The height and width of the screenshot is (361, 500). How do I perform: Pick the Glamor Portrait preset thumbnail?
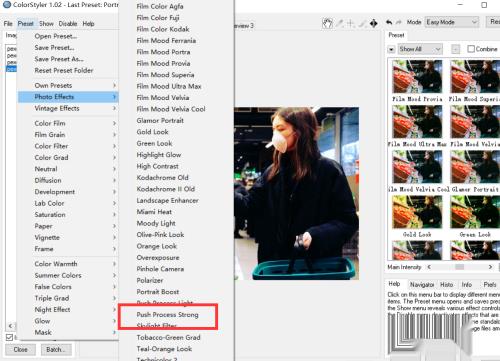pyautogui.click(x=475, y=167)
